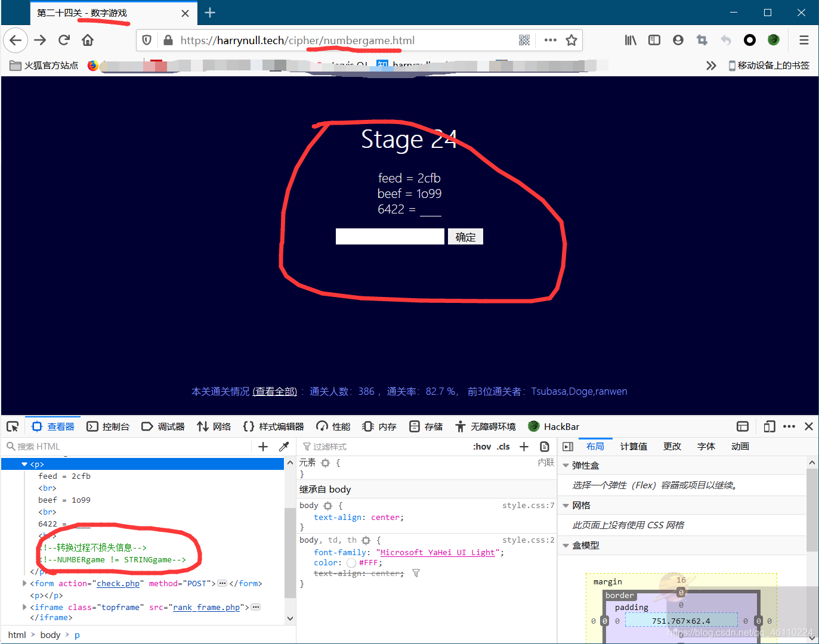Click the answer input field
This screenshot has width=819, height=644.
390,237
